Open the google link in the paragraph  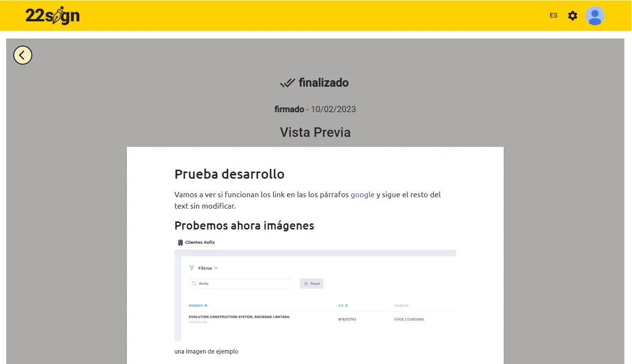[363, 194]
